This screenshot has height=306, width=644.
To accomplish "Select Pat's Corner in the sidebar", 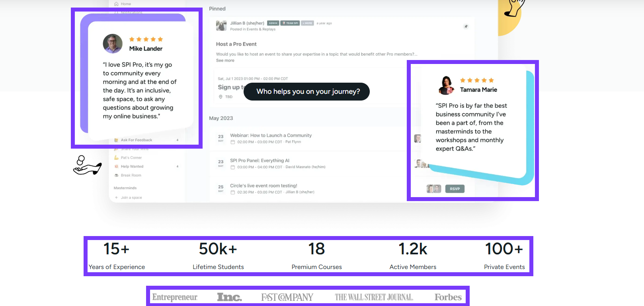I will [x=131, y=158].
